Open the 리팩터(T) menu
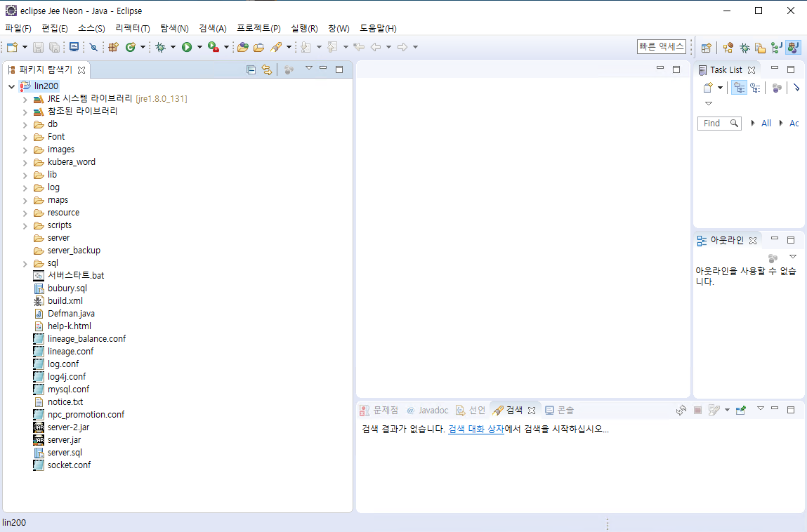 (133, 28)
